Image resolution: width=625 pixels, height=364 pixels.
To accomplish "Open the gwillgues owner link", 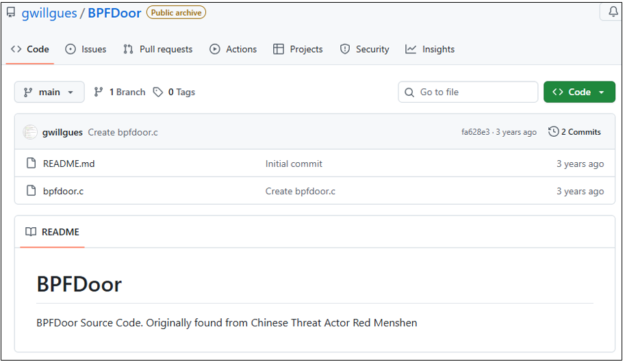I will 49,13.
